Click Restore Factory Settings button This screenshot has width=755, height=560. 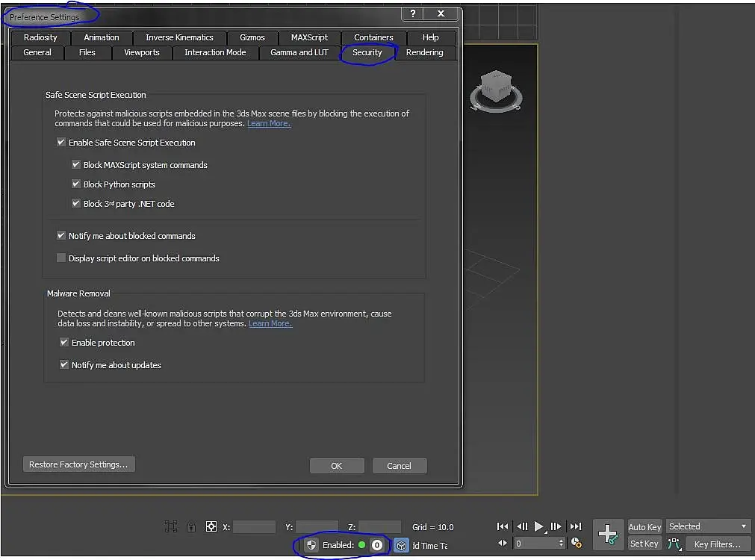click(78, 464)
